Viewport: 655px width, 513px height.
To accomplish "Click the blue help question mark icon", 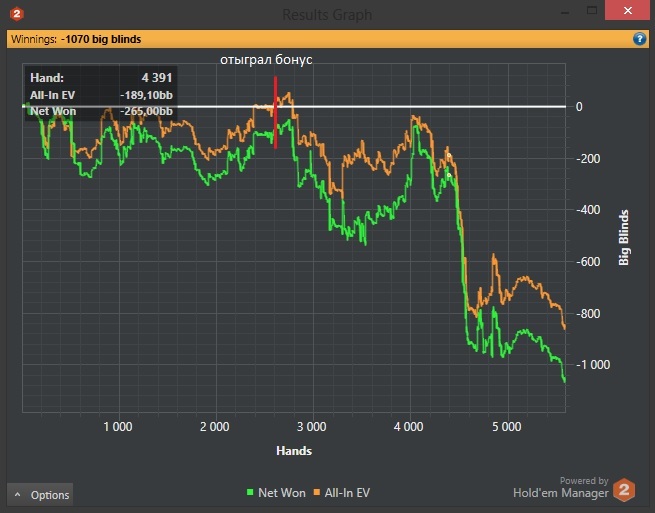I will (640, 39).
